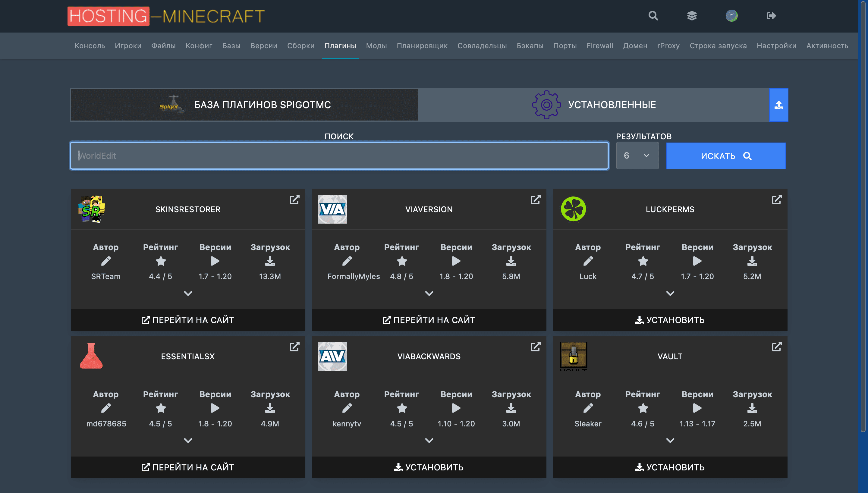Open the user avatar profile icon
The height and width of the screenshot is (493, 868).
[x=731, y=16]
